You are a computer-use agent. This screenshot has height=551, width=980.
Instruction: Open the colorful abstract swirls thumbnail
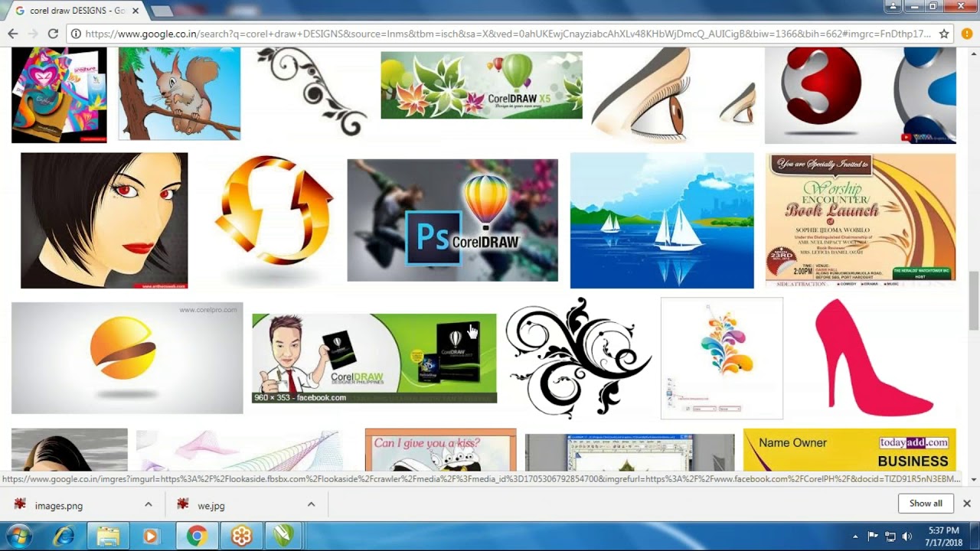pyautogui.click(x=722, y=358)
